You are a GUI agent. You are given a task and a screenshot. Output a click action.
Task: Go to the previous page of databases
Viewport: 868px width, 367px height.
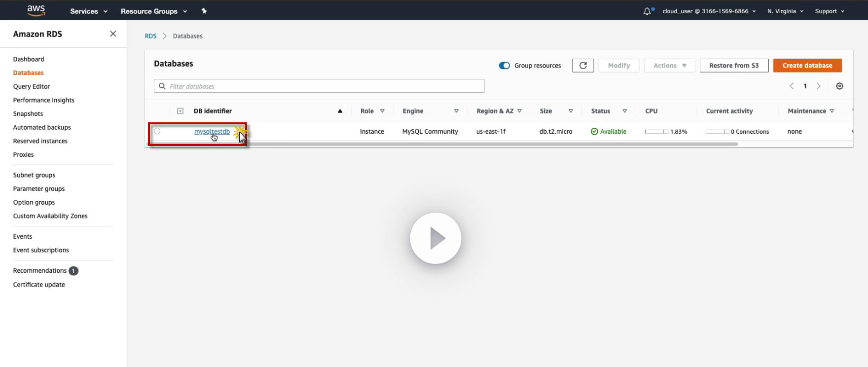[x=792, y=86]
